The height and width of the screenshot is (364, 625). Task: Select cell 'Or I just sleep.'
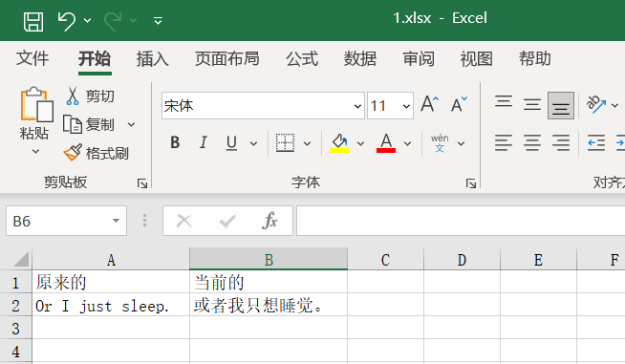(111, 306)
